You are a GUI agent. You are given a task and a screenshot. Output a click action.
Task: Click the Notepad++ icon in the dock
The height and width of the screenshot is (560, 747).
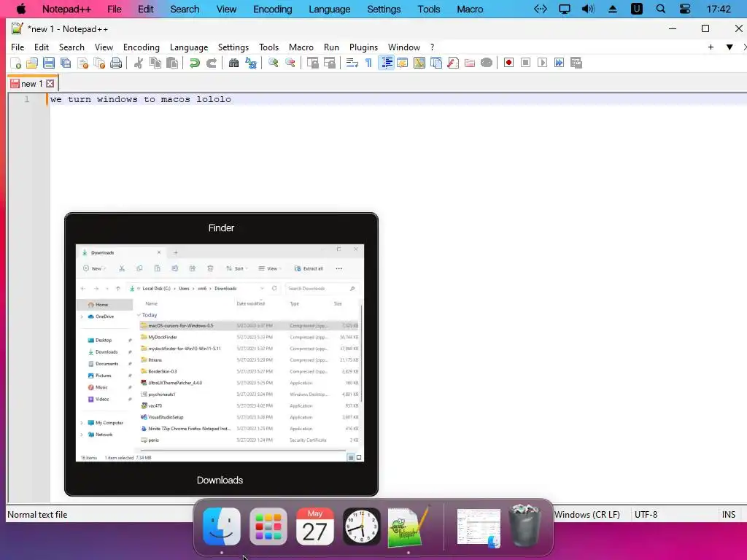[409, 526]
